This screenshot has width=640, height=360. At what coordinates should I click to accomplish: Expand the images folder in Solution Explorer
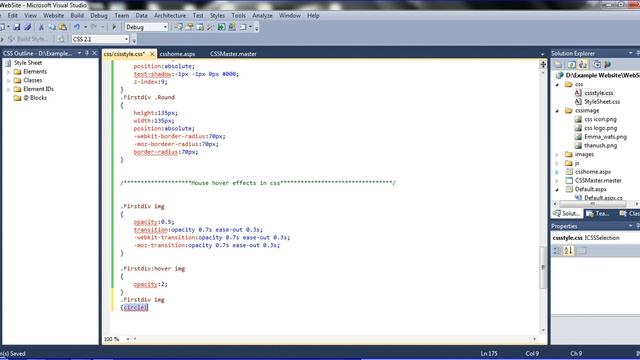point(558,155)
